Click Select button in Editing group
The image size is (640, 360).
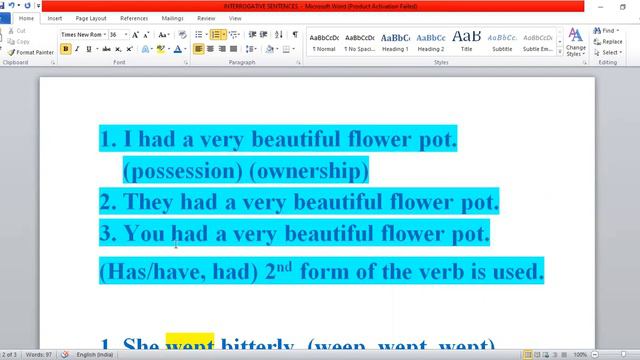click(608, 52)
